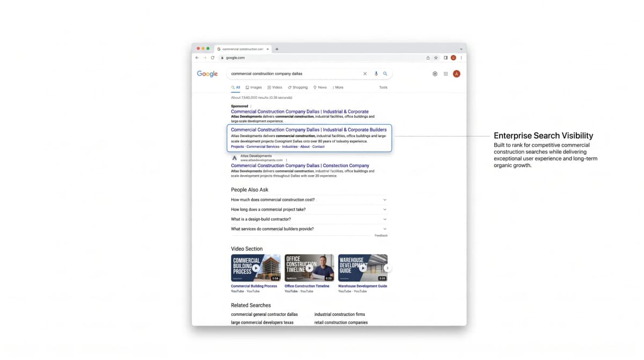Search 'industrial construction firms' related query
Image resolution: width=644 pixels, height=360 pixels.
(x=340, y=314)
